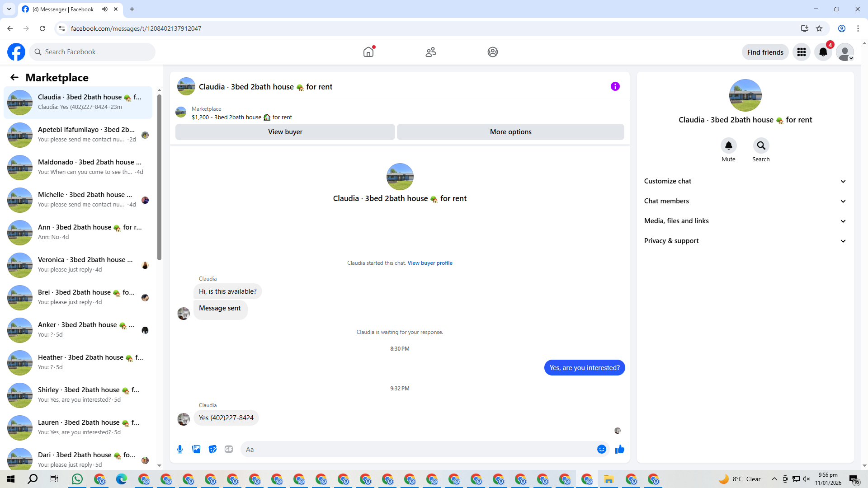The width and height of the screenshot is (868, 488).
Task: Open the weather widget 8°C Clear
Action: (740, 479)
